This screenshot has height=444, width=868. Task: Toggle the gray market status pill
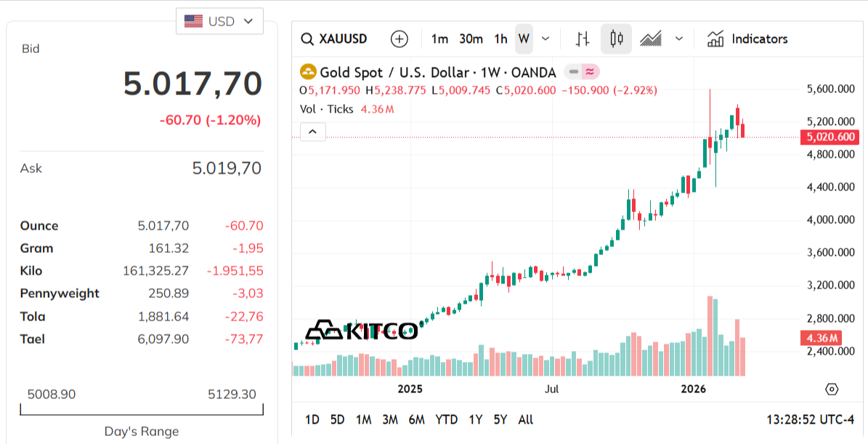[x=574, y=72]
